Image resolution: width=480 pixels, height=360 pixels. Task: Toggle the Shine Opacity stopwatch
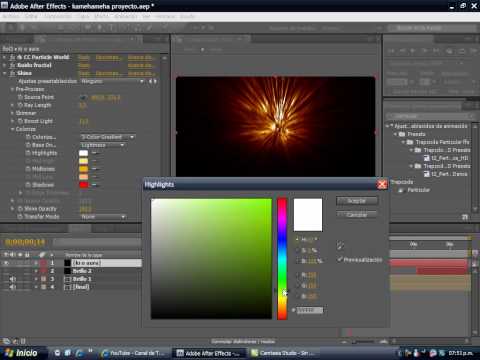click(x=20, y=209)
